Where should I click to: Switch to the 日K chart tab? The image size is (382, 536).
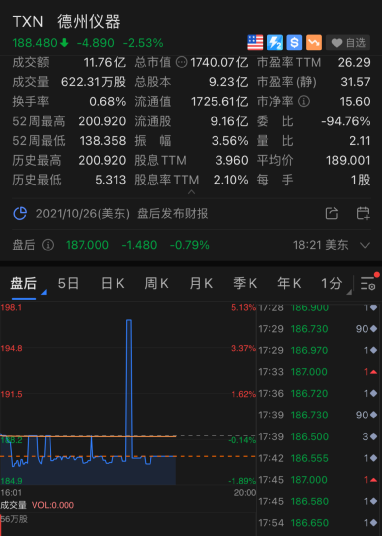click(113, 283)
